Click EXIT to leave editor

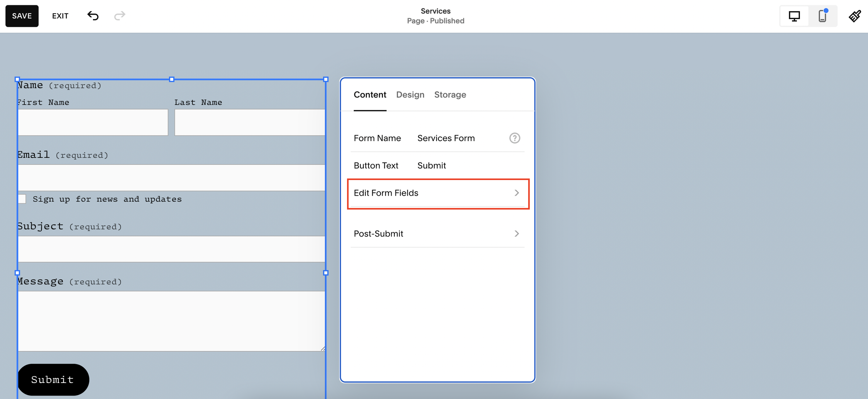[60, 16]
